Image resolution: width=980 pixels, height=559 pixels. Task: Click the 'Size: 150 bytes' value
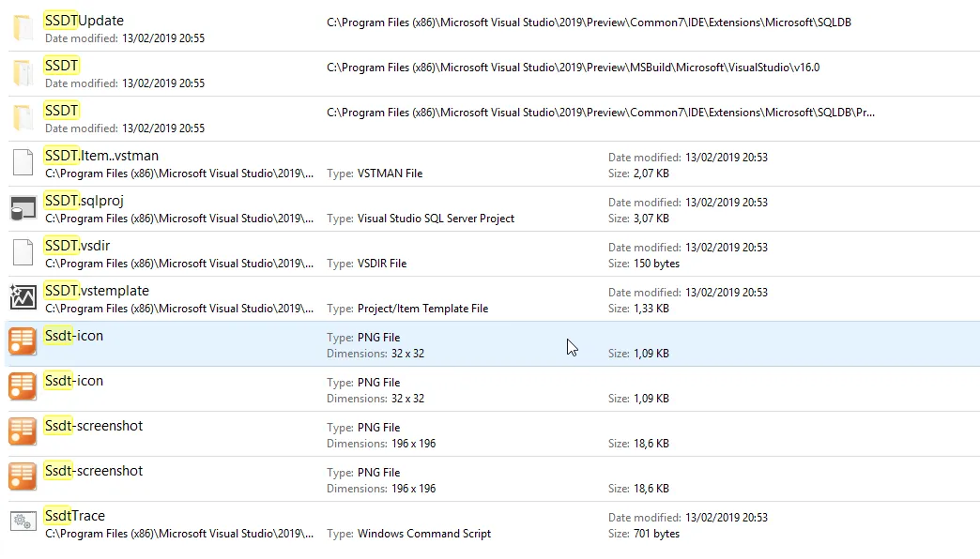644,264
